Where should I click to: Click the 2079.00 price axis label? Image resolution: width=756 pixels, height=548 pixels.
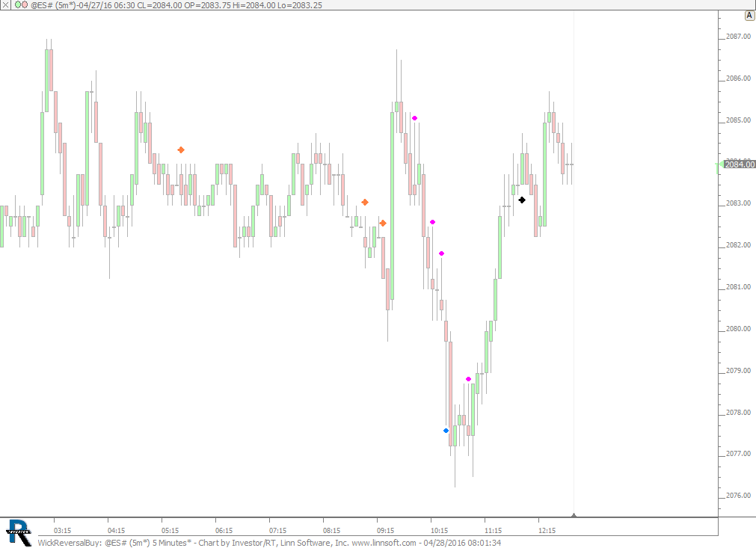pyautogui.click(x=738, y=371)
